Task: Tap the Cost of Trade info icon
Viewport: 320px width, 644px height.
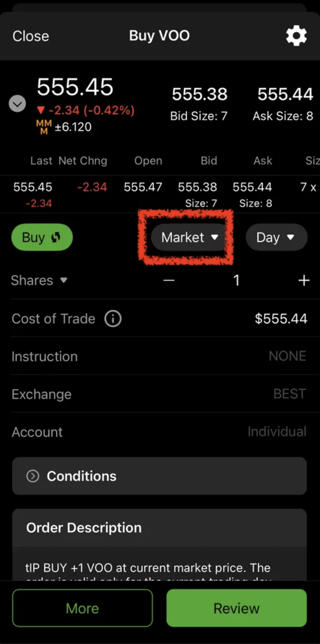Action: [x=113, y=319]
